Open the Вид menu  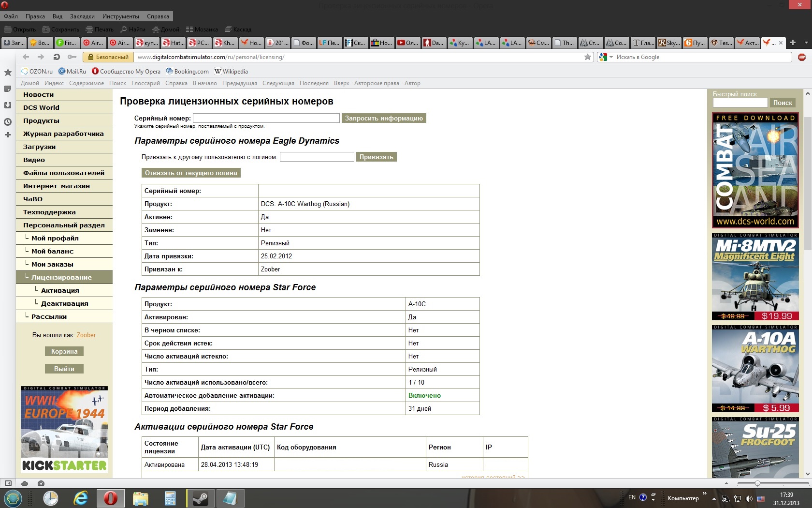pyautogui.click(x=58, y=16)
